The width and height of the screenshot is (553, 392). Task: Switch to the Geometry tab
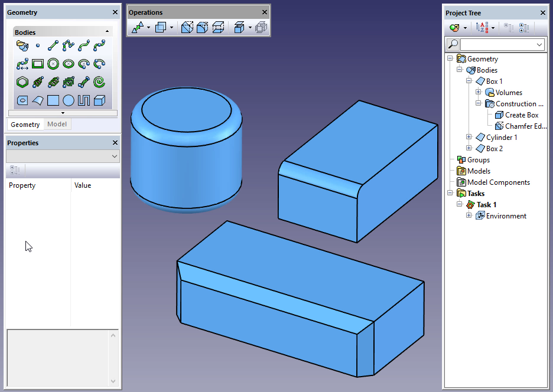point(25,125)
